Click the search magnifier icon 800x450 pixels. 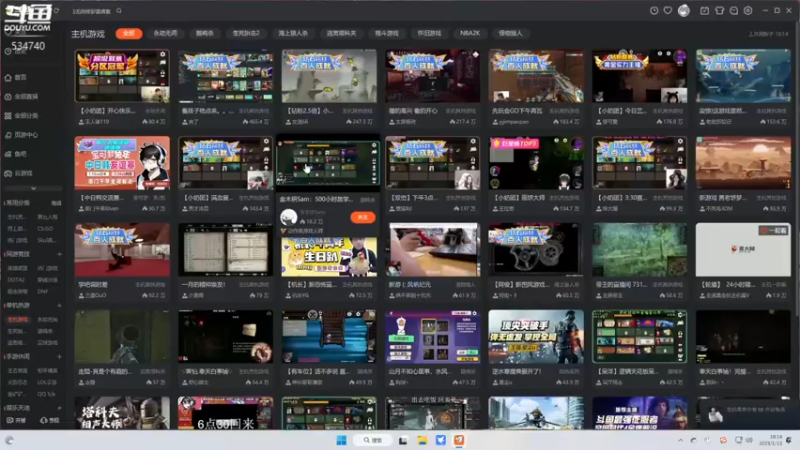click(119, 11)
